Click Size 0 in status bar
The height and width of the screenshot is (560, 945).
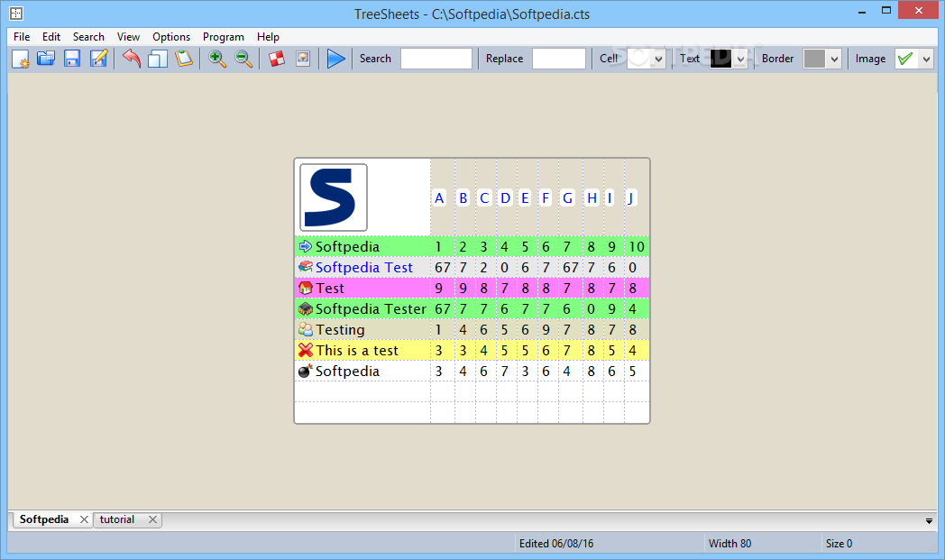click(839, 543)
